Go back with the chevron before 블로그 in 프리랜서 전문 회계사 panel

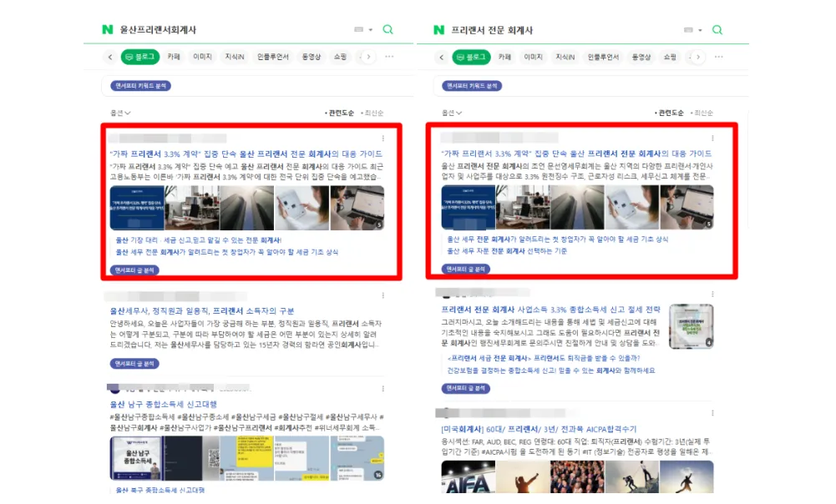pyautogui.click(x=442, y=57)
